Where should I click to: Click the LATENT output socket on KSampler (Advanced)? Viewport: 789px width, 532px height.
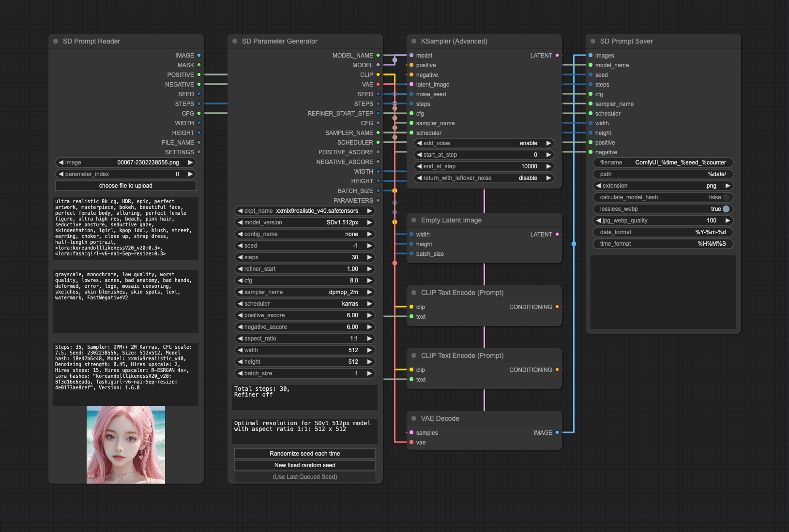pos(557,56)
